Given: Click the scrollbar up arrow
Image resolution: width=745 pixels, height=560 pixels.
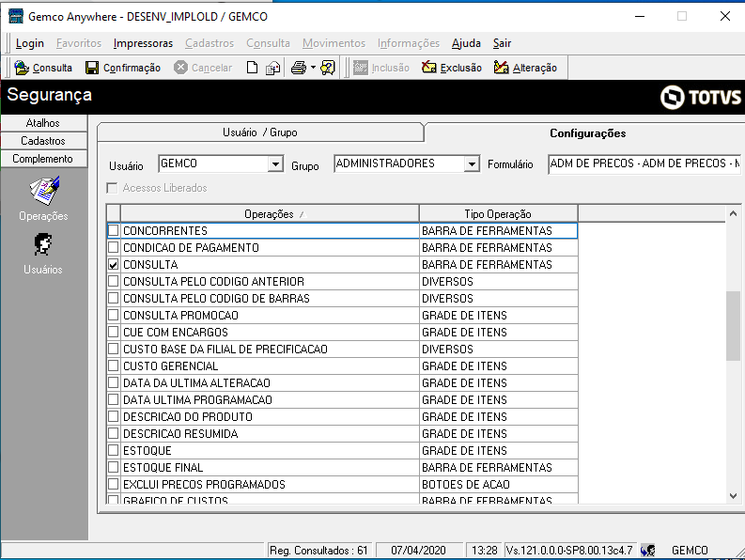Looking at the screenshot, I should 733,214.
